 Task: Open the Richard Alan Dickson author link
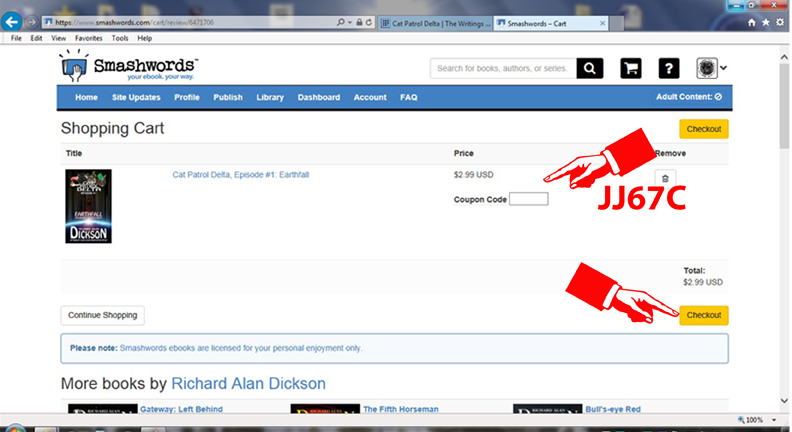click(249, 383)
